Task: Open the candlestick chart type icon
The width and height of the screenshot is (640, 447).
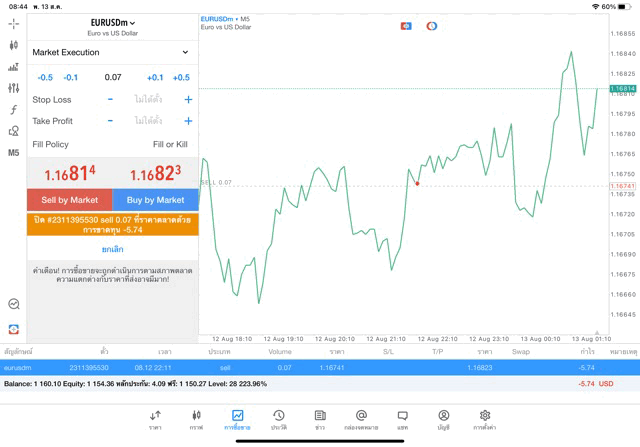Action: click(x=13, y=45)
